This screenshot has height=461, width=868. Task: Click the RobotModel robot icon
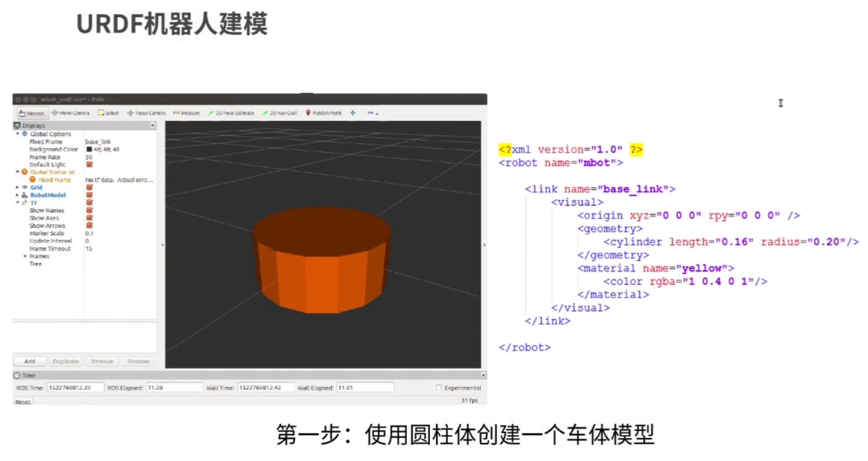point(25,195)
